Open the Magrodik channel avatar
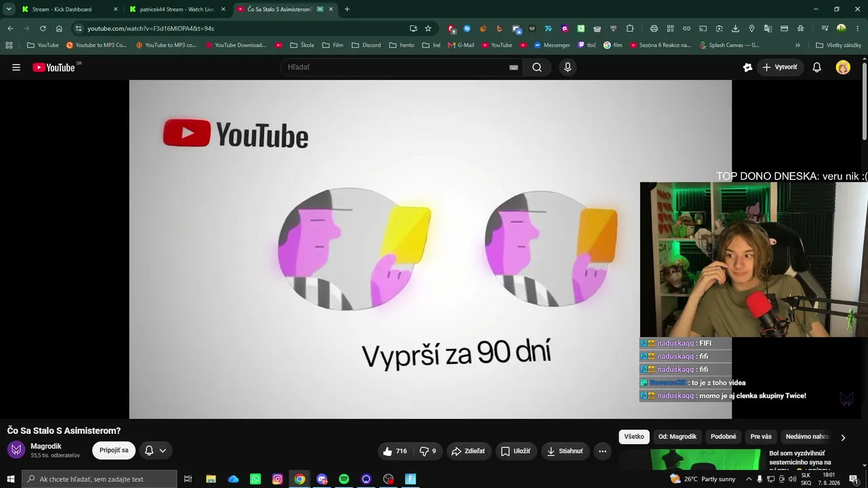 pyautogui.click(x=16, y=449)
